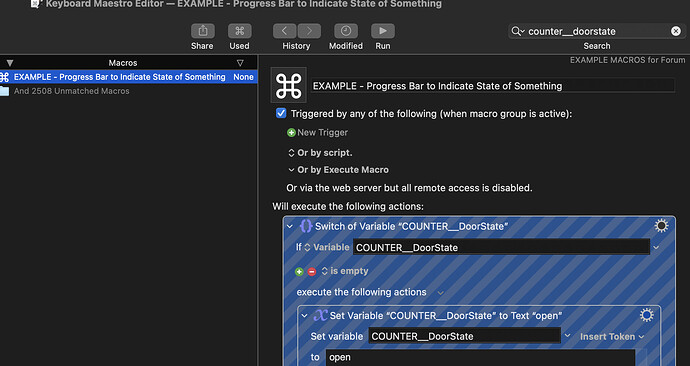
Task: Open the 'Or by script.' selector
Action: point(291,153)
